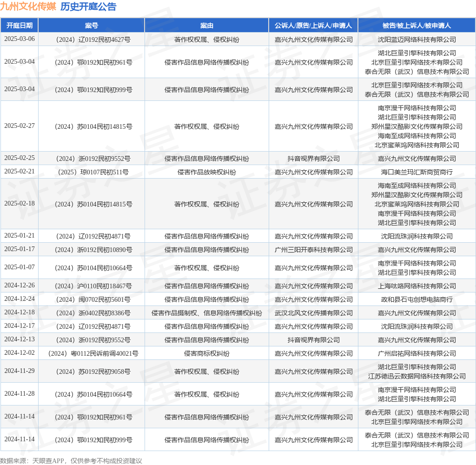Select case number 沪0110民初18467号
Viewport: 476px width, 465px height.
tap(93, 286)
